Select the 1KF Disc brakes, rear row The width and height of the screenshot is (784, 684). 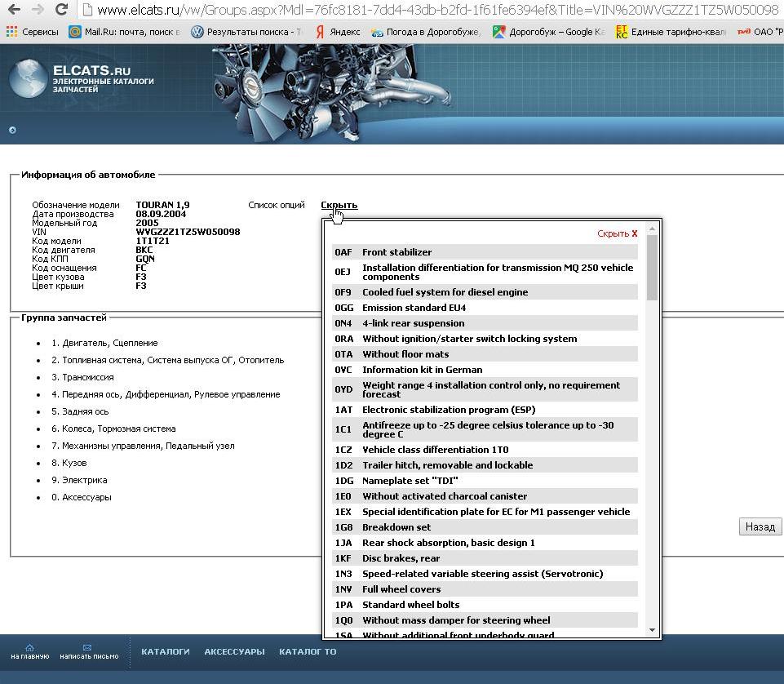[485, 558]
